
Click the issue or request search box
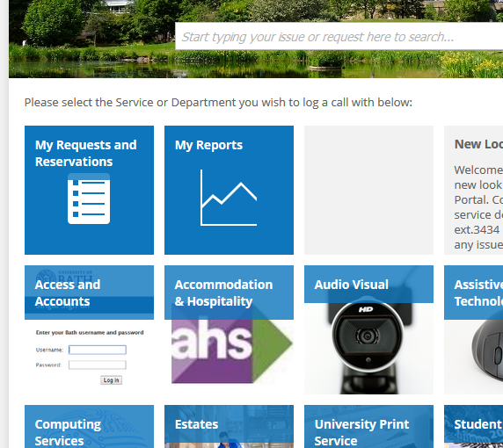click(x=339, y=37)
